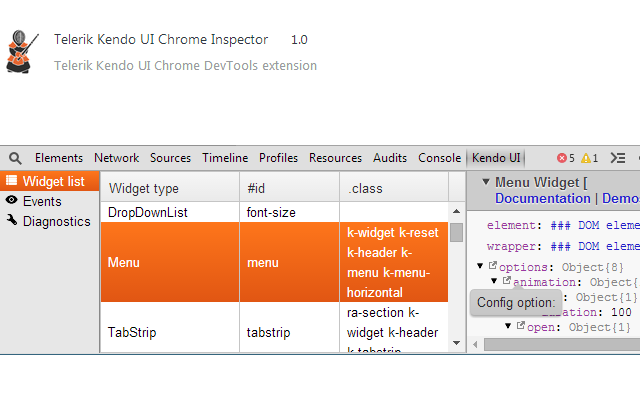640x400 pixels.
Task: Click the popout icon next to options
Action: point(493,266)
